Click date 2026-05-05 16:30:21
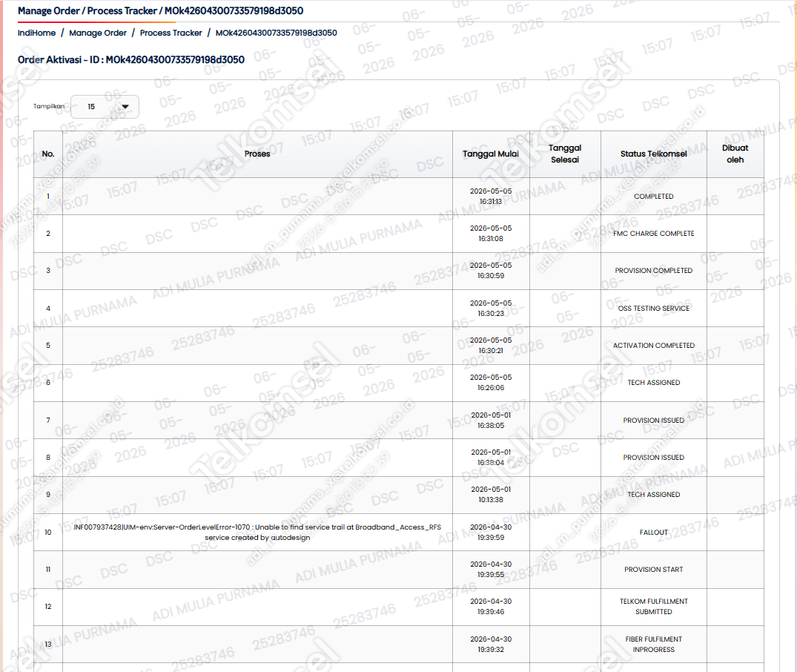 pos(491,346)
